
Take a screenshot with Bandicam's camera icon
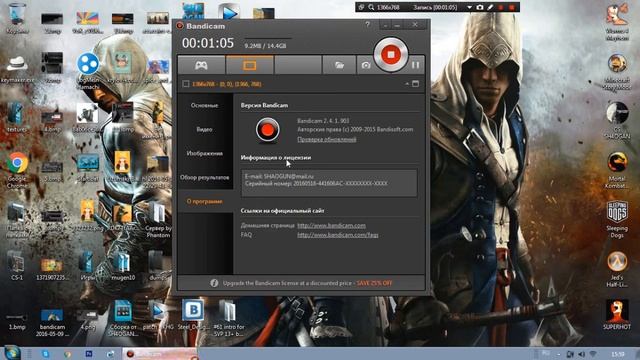click(x=366, y=65)
